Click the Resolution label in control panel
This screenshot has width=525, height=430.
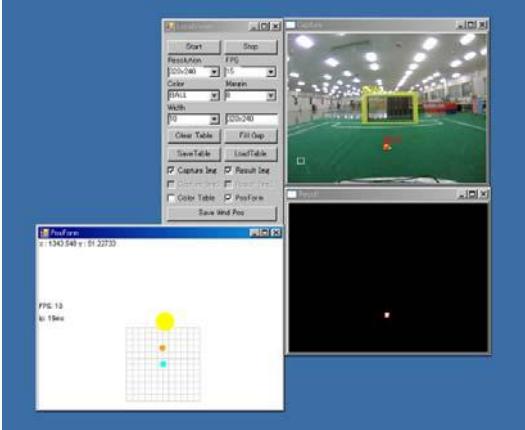point(185,60)
